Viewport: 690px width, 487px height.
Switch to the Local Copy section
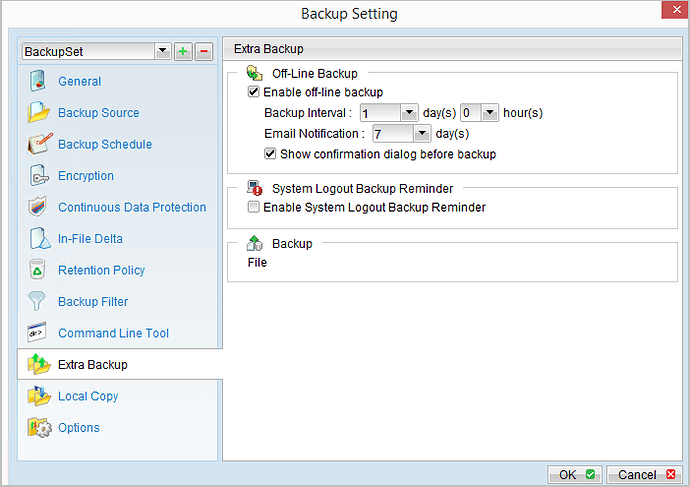coord(88,396)
